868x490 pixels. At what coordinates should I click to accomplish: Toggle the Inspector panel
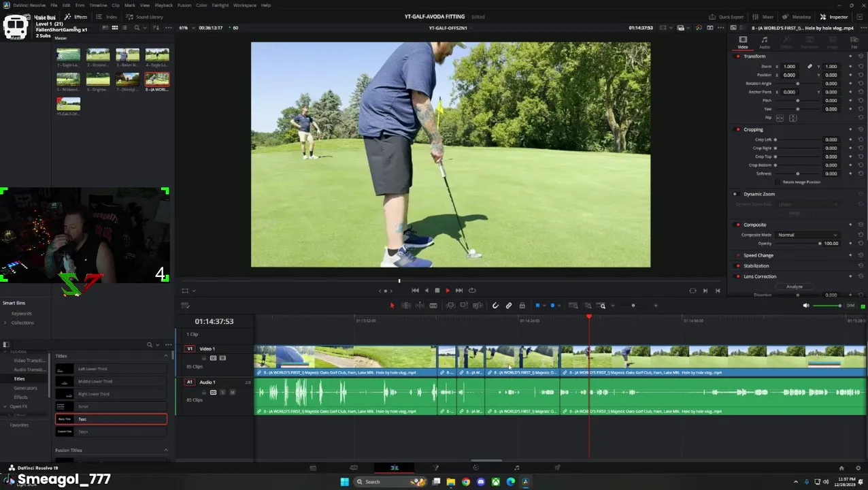[834, 17]
